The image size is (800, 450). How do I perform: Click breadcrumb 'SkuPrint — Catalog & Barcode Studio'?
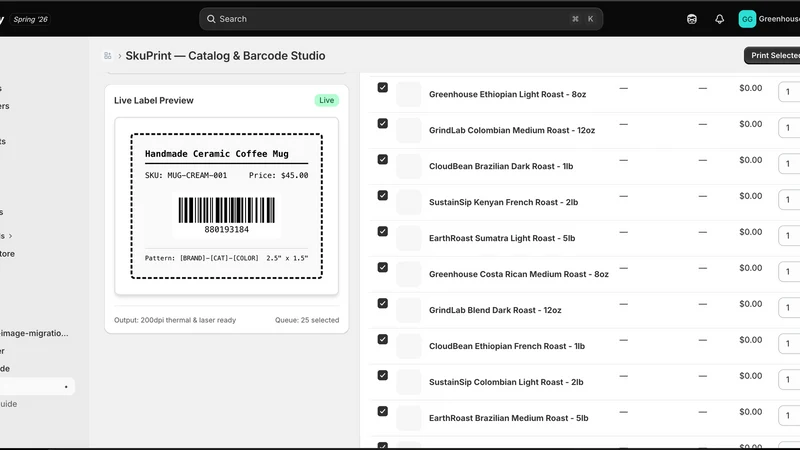pos(225,56)
